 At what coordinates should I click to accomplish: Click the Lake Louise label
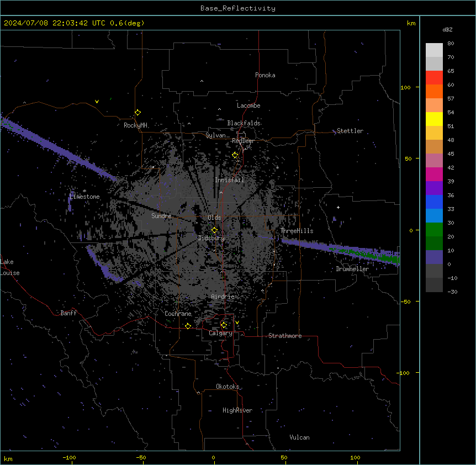click(x=10, y=267)
